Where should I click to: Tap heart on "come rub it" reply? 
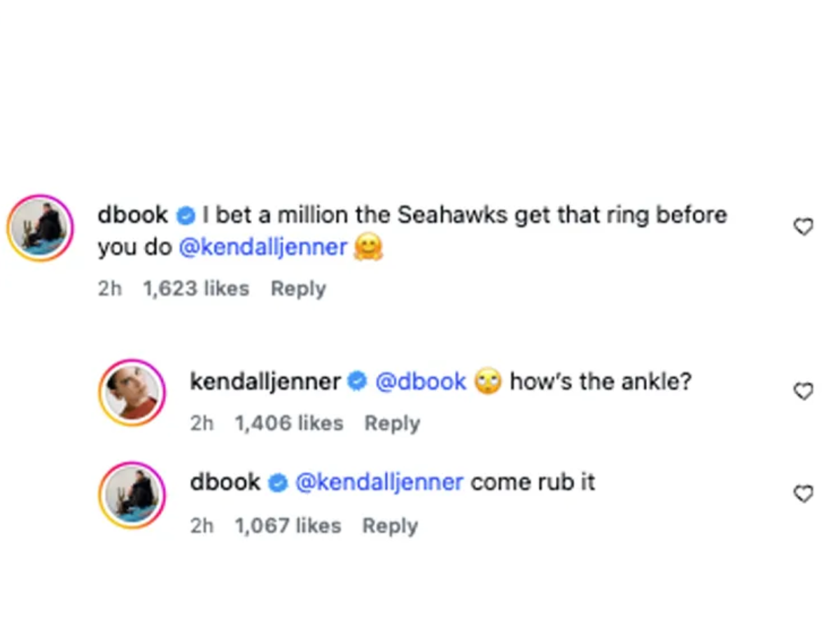coord(804,494)
